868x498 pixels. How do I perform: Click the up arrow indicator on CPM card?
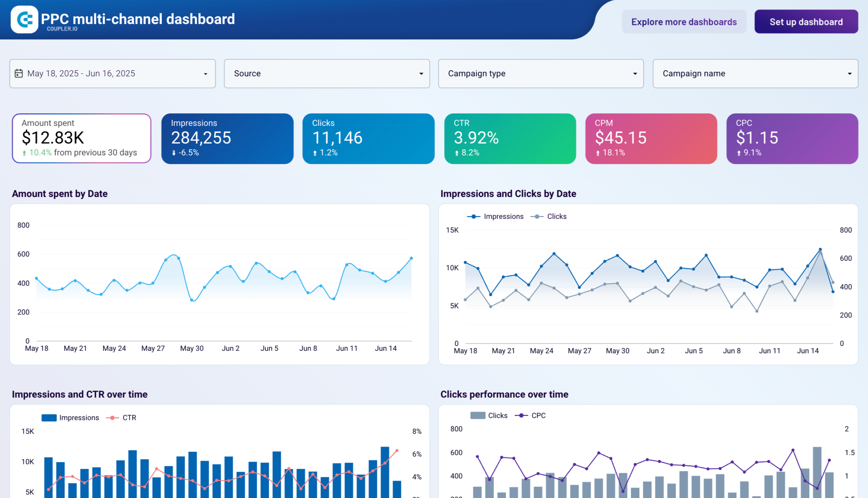598,153
